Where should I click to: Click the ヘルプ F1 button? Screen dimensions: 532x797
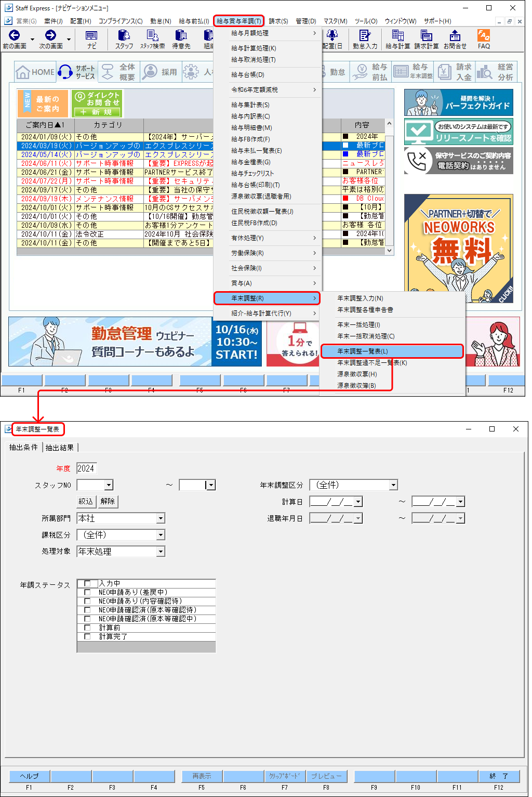click(30, 776)
